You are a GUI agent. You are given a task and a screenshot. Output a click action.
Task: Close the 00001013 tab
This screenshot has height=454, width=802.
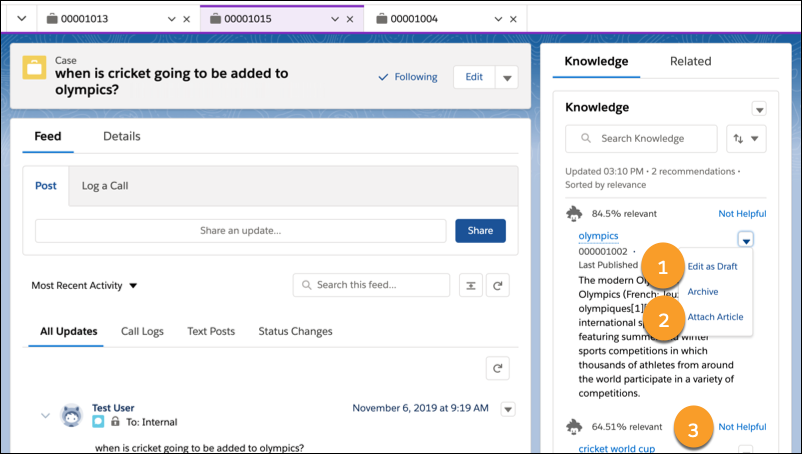187,19
